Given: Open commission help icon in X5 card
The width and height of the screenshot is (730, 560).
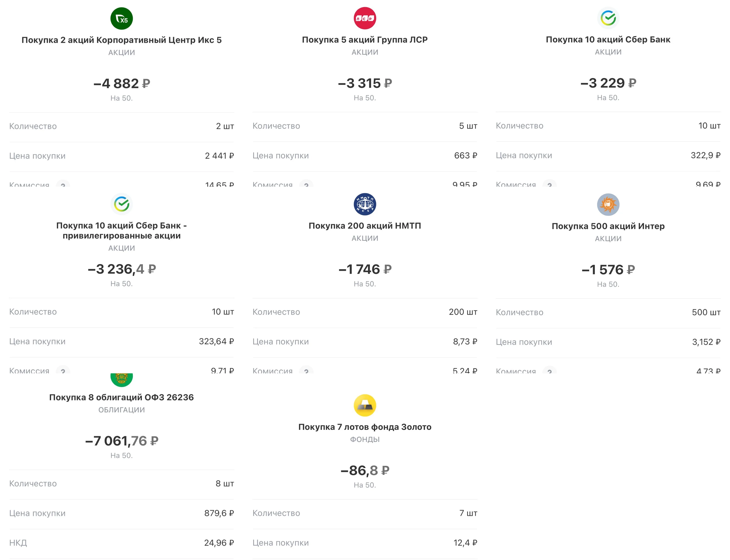Looking at the screenshot, I should click(63, 184).
